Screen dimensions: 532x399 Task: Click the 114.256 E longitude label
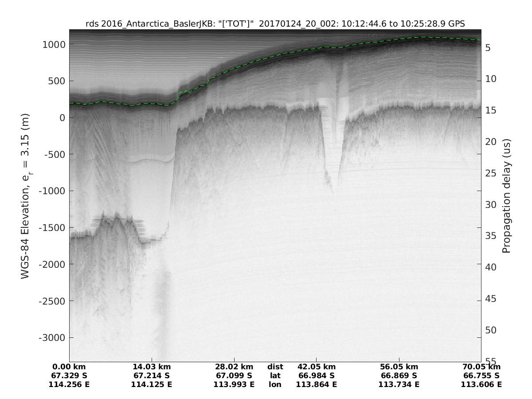click(x=69, y=384)
